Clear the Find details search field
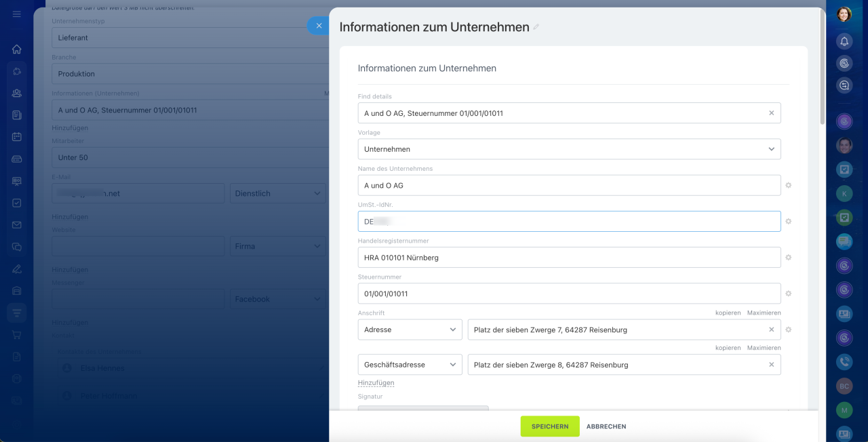 pos(771,113)
